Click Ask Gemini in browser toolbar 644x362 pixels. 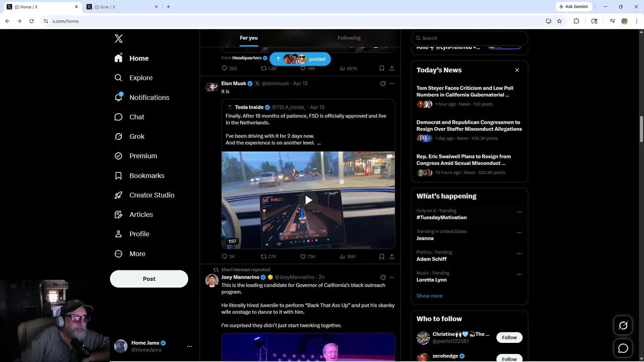[573, 7]
